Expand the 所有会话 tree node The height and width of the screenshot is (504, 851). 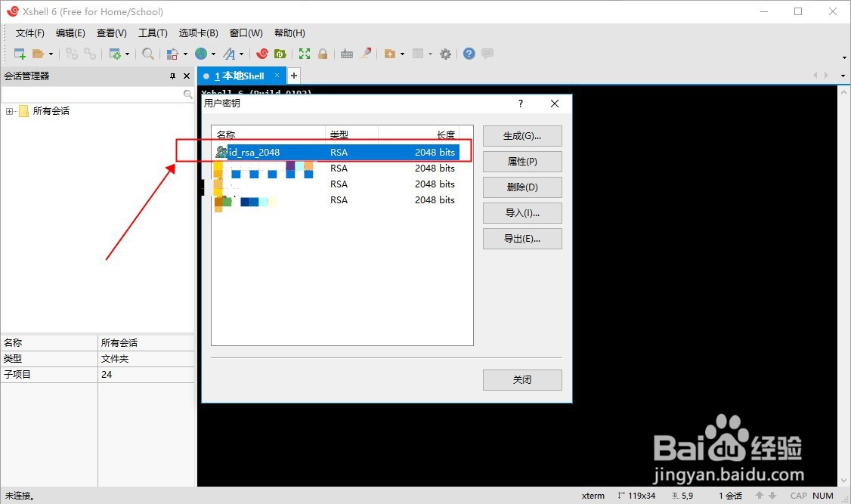(x=9, y=111)
